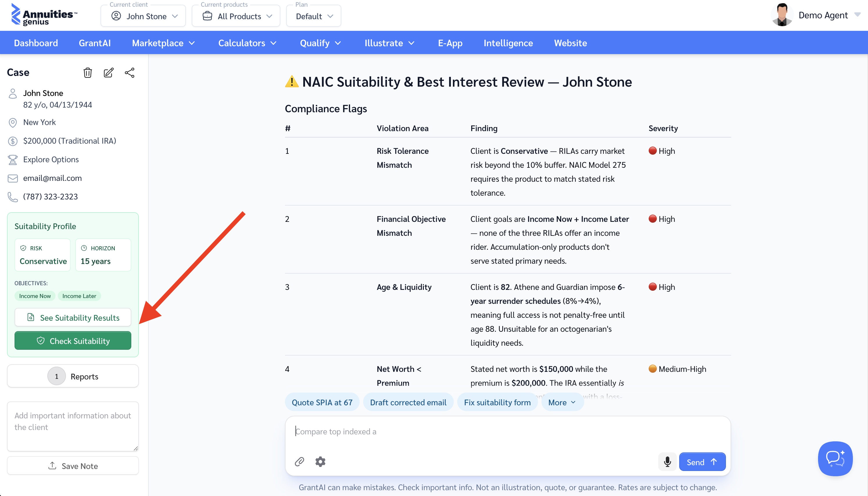Click the person icon beside John Stone in Case
Screen dimensions: 868x496
tap(12, 94)
